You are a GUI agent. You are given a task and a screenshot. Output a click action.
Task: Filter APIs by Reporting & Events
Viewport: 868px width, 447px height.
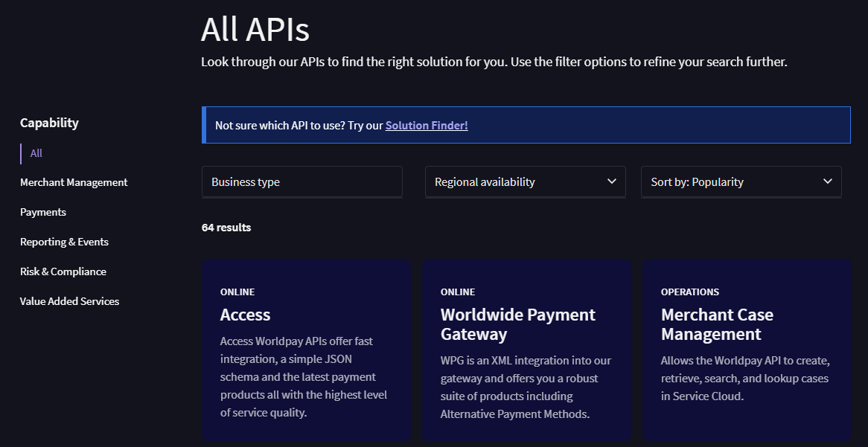[64, 242]
